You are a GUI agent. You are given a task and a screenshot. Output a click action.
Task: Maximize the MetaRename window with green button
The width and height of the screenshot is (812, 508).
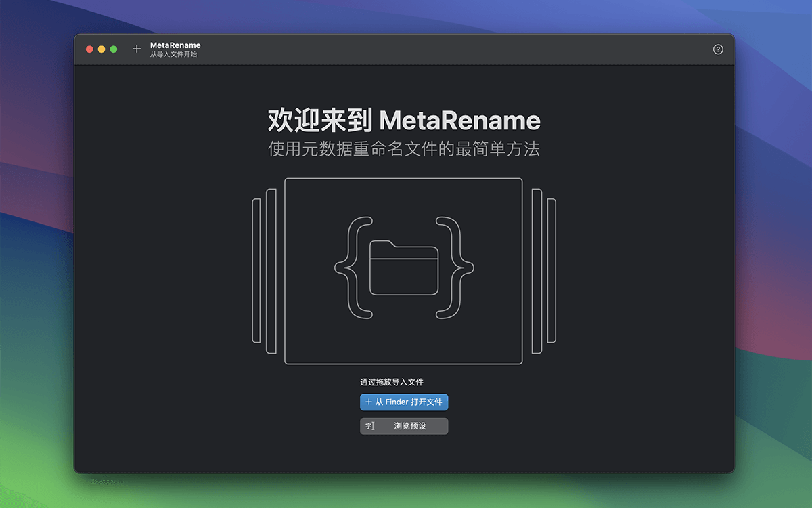[114, 49]
